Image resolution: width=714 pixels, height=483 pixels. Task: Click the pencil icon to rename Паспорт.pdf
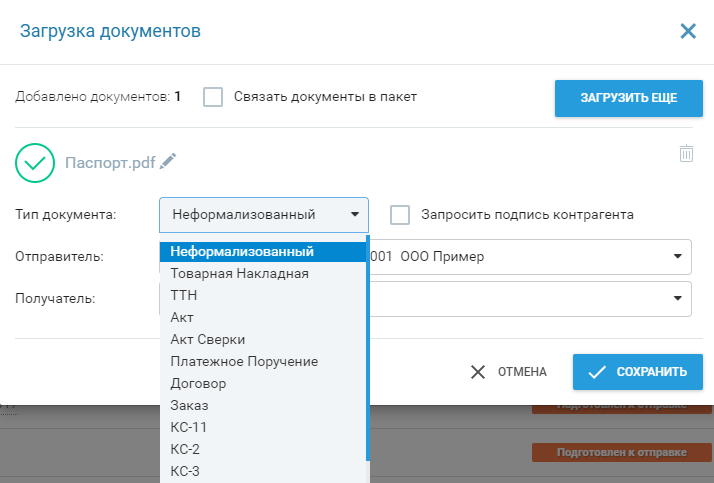[x=168, y=161]
